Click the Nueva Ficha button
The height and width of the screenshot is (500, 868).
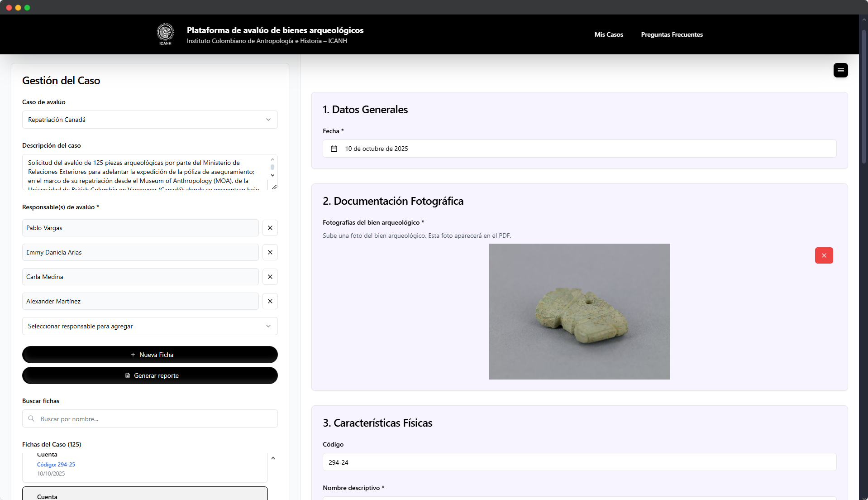(150, 355)
